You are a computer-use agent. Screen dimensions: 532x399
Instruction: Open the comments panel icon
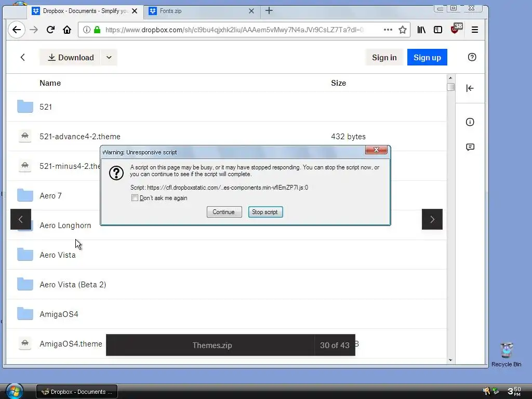point(470,147)
